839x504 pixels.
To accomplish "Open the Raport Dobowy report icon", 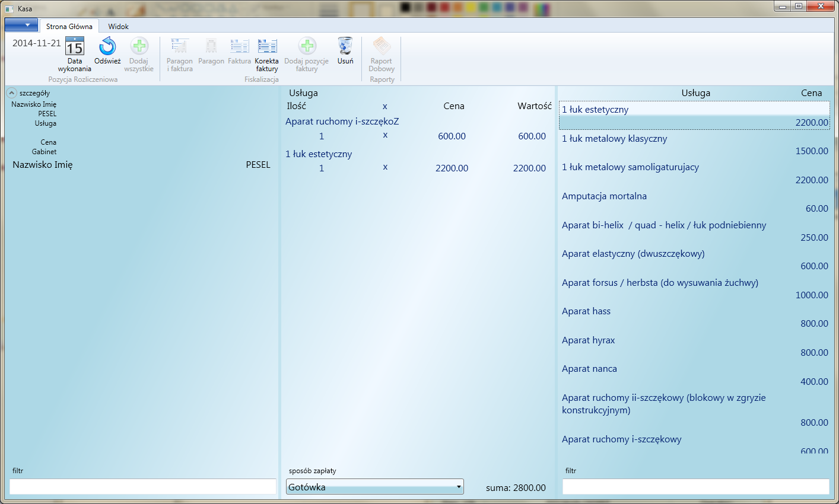I will point(382,46).
